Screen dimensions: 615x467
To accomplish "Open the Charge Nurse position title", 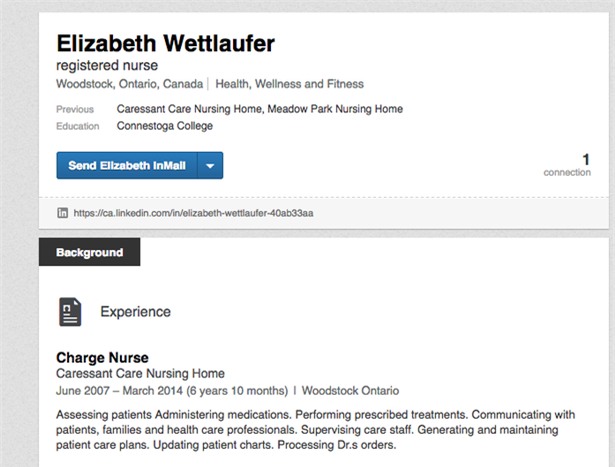I will [102, 357].
